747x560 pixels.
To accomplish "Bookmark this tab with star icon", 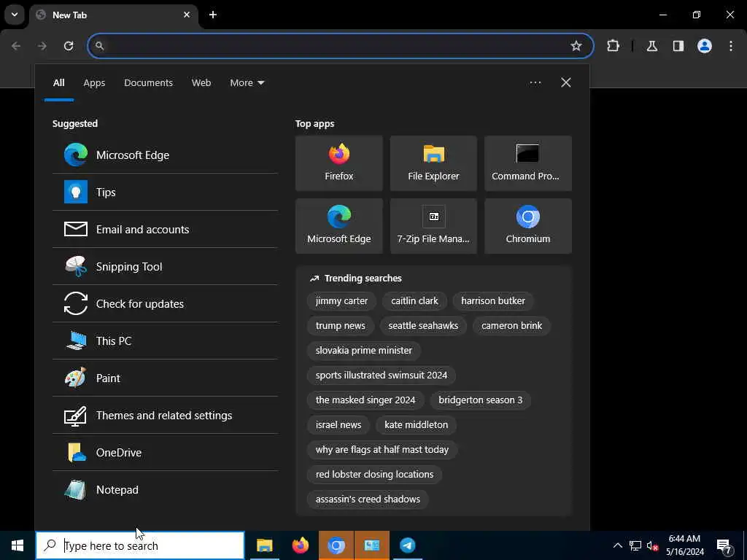I will click(576, 46).
